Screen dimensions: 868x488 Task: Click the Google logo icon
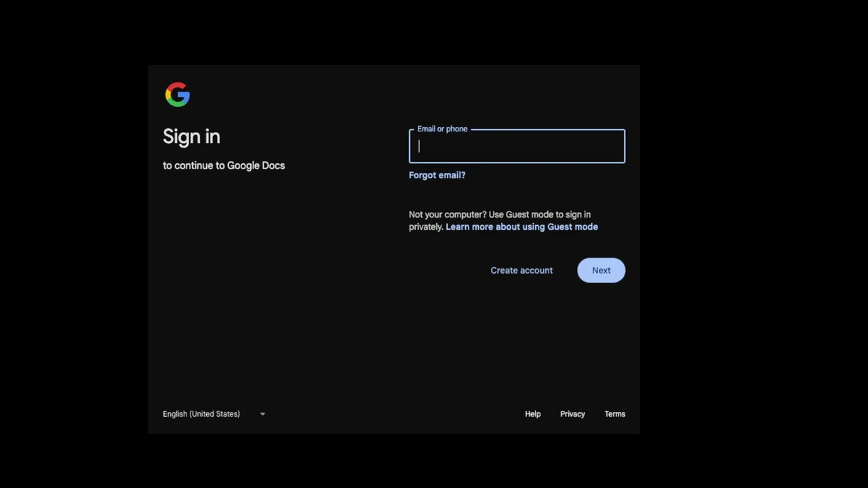[178, 95]
